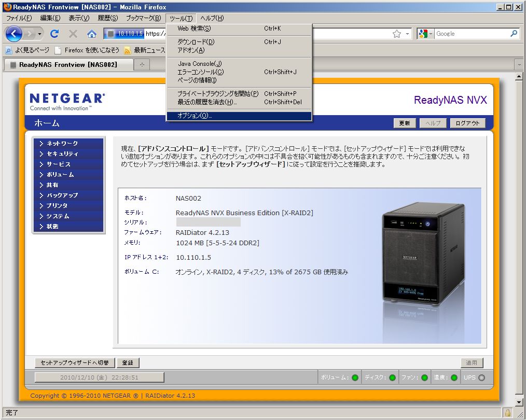Choose ダウンロード(D) menu entry
Viewport: 526px width, 420px height.
[239, 42]
